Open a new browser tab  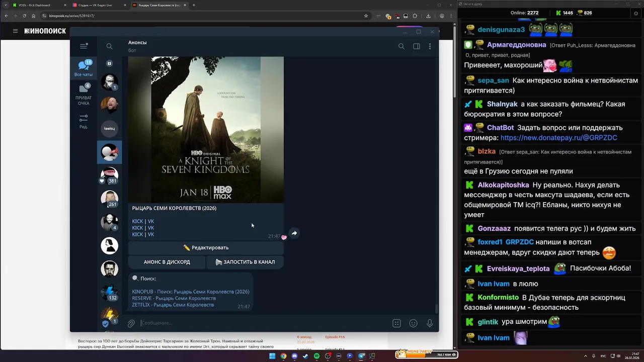[194, 5]
